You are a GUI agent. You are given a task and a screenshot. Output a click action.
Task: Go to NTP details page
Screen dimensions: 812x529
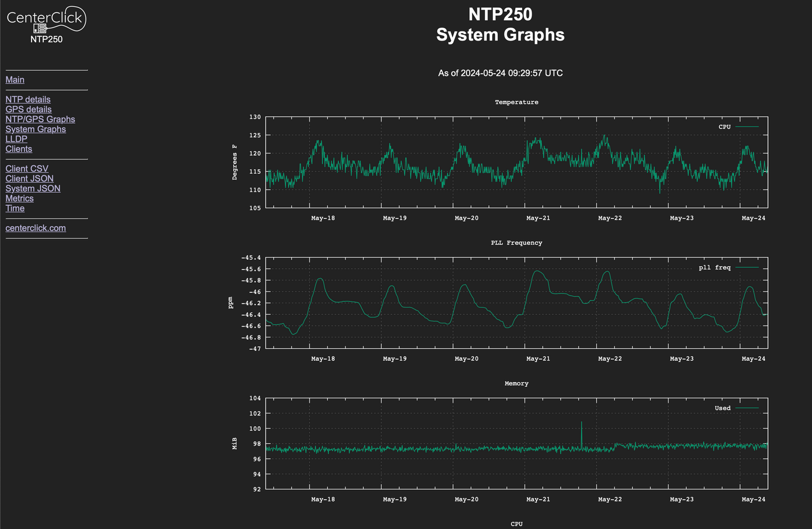(28, 100)
